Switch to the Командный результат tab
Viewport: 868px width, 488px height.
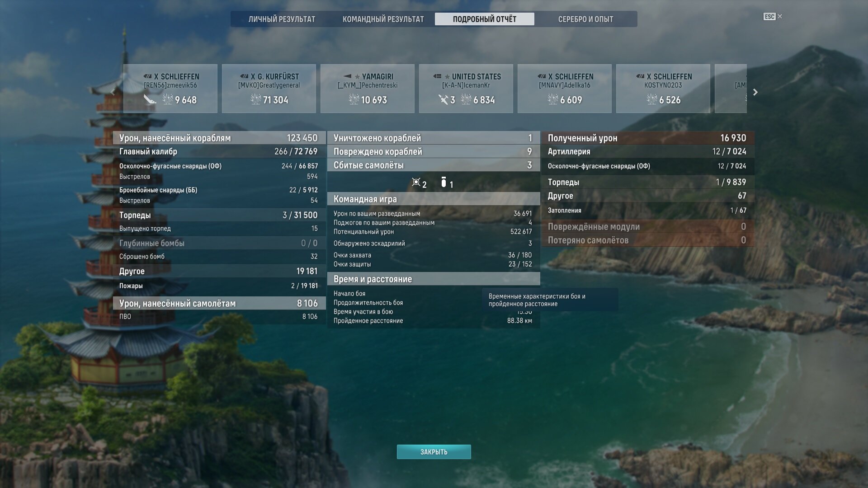pyautogui.click(x=383, y=19)
